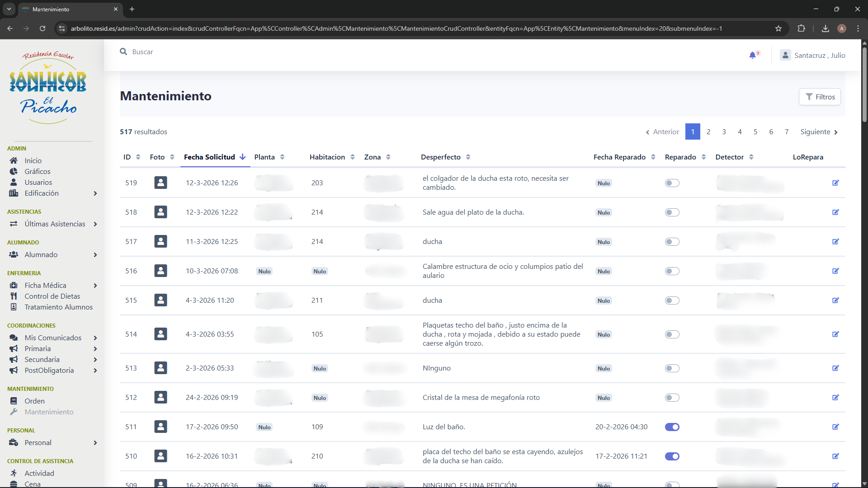Click the Gráficos chart icon in the sidebar
Viewport: 868px width, 488px height.
click(14, 172)
